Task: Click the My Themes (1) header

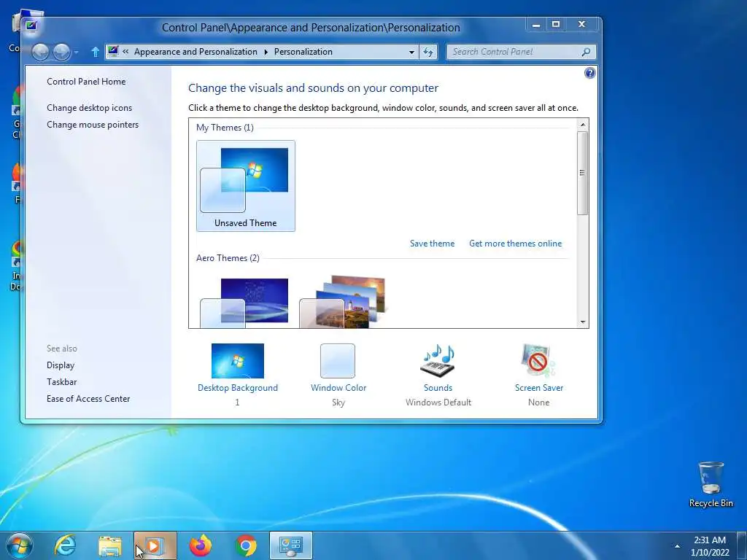Action: [x=225, y=128]
